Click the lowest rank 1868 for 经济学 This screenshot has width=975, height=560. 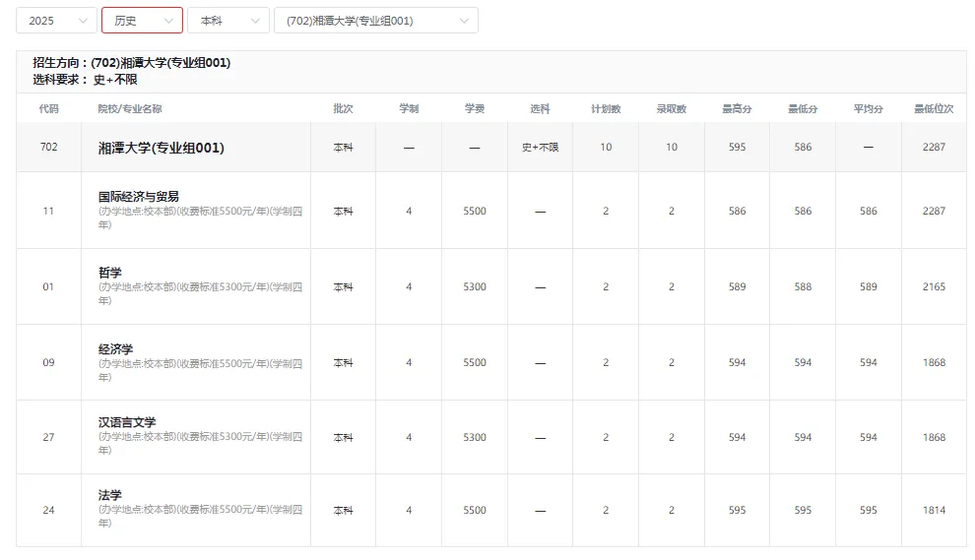pyautogui.click(x=934, y=363)
